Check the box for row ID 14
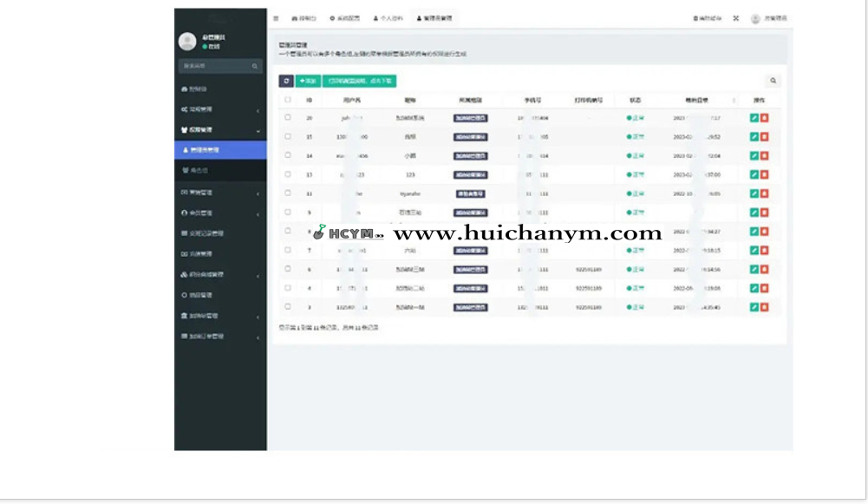The height and width of the screenshot is (504, 868). [288, 155]
